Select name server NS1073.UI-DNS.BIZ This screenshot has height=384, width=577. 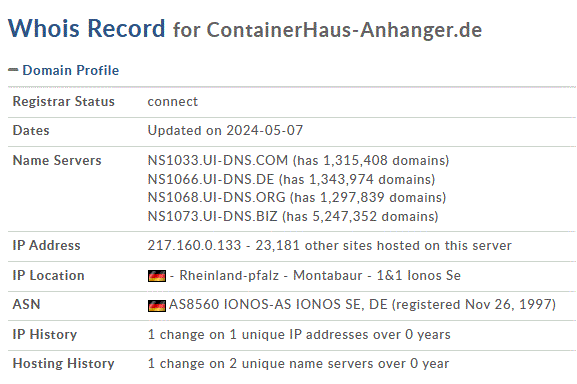pos(212,216)
